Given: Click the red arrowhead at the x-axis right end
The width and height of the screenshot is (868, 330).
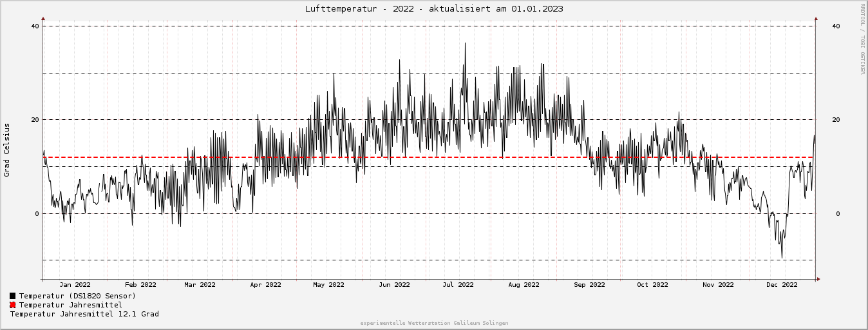Looking at the screenshot, I should pos(818,279).
